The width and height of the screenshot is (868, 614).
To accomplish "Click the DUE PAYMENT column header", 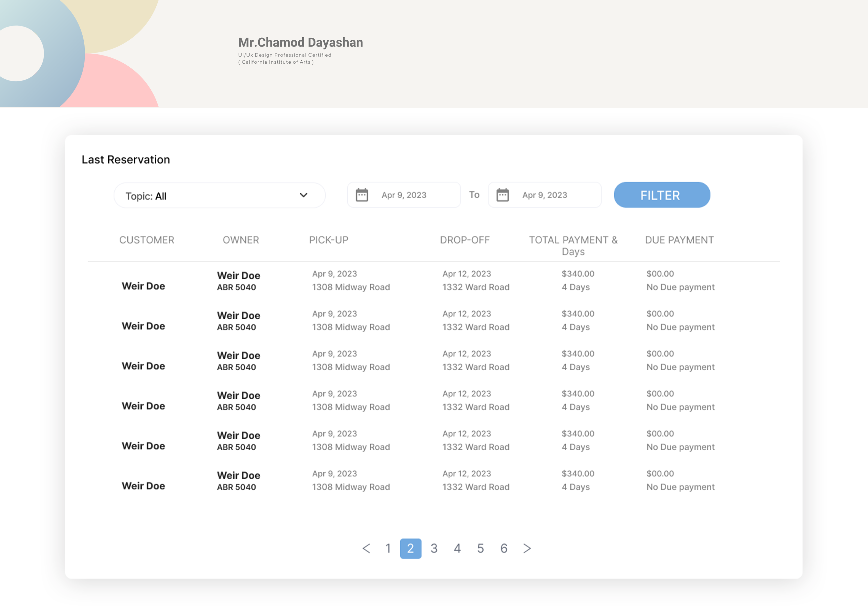I will pyautogui.click(x=679, y=240).
